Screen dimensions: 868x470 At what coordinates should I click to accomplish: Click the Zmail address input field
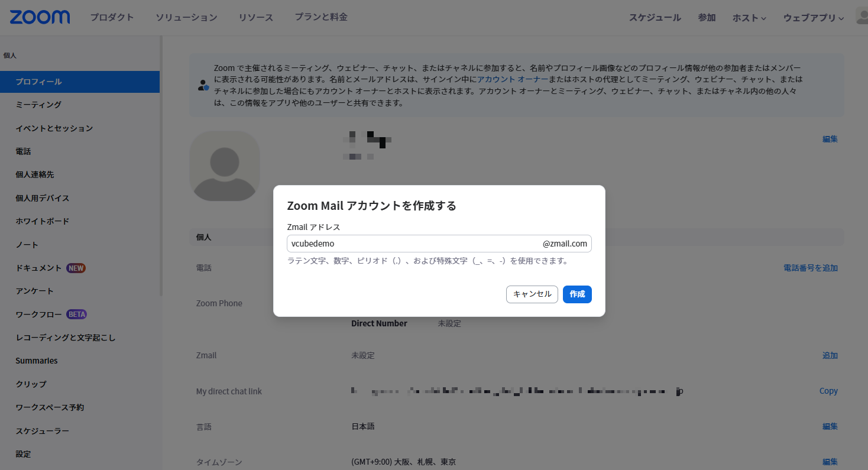(x=439, y=244)
